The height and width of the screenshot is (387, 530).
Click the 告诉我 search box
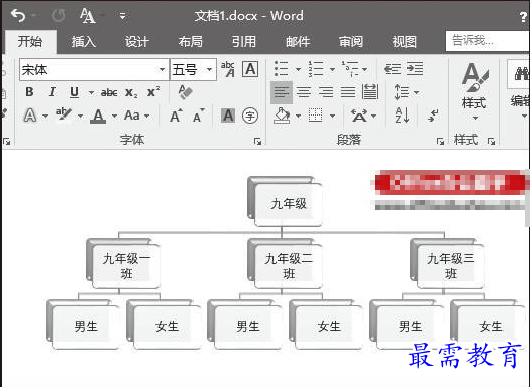pos(487,41)
